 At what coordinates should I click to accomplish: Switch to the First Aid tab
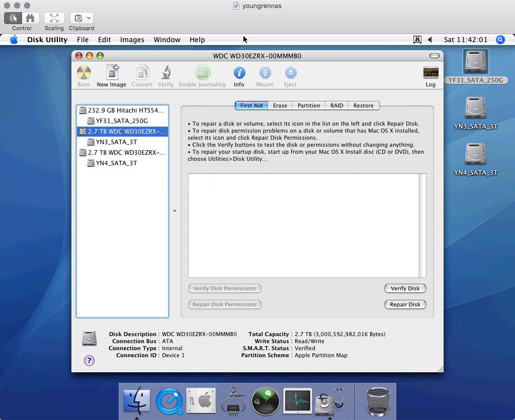click(251, 106)
